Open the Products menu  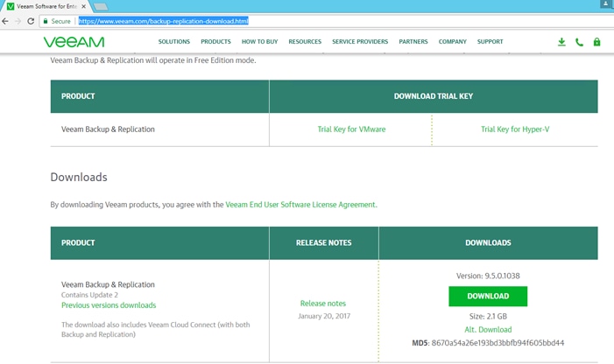coord(215,41)
